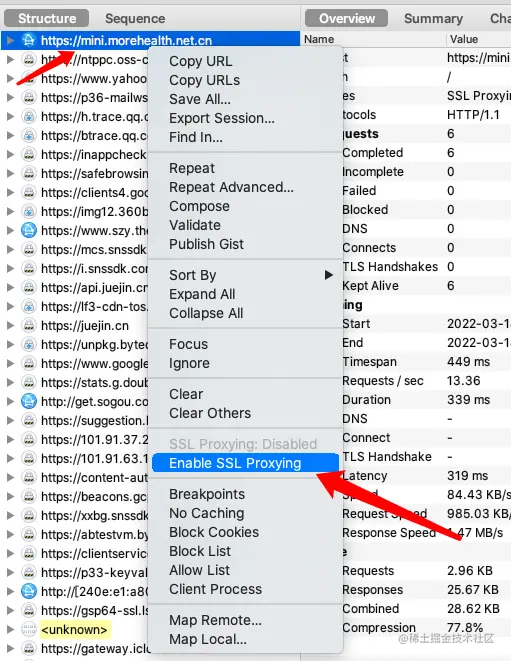Click the lightning icon beside h.trace.qq host
Viewport: 511px width, 661px height.
pyautogui.click(x=29, y=116)
